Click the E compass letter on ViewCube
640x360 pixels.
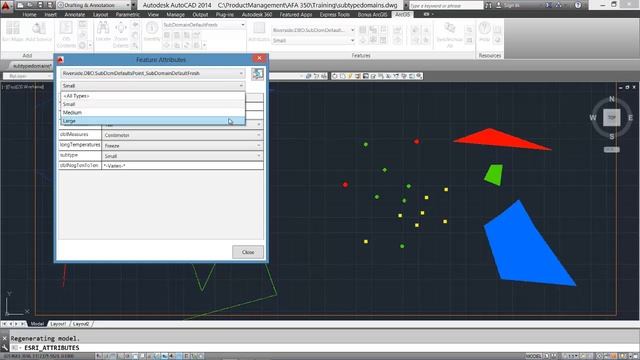[x=630, y=118]
